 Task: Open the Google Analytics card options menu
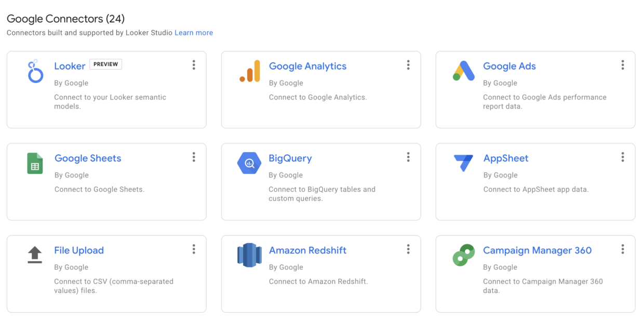point(408,64)
